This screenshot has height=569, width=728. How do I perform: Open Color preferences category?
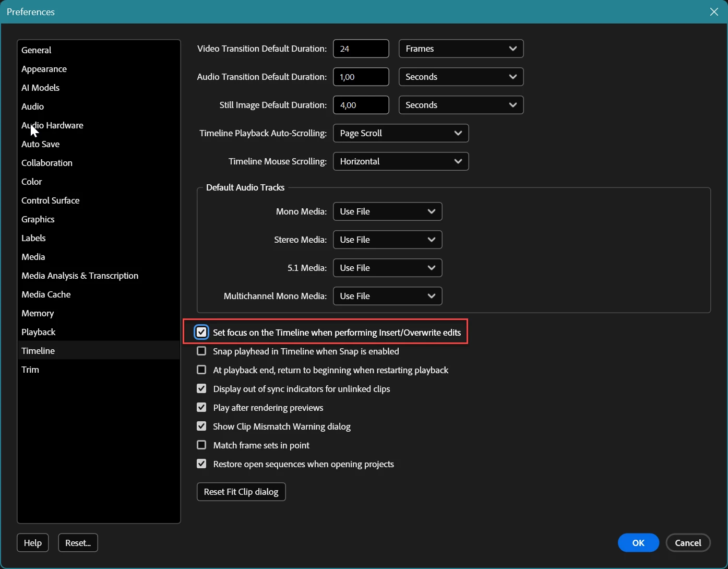pos(99,182)
